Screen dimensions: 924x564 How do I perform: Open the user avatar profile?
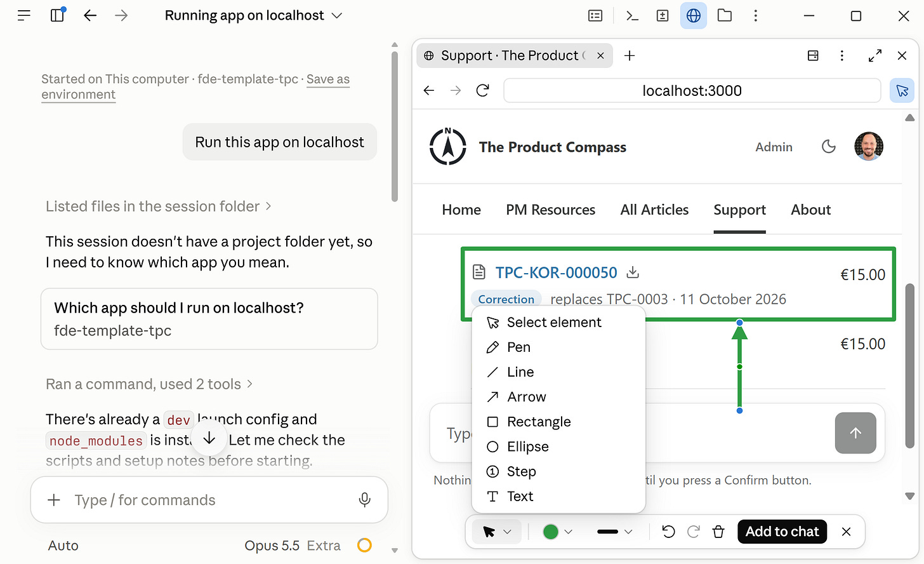coord(869,147)
